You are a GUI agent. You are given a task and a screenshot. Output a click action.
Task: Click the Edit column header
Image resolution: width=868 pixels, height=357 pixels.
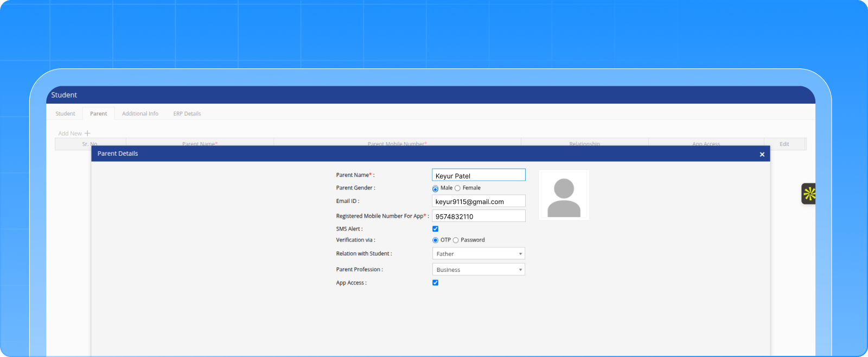pos(784,144)
